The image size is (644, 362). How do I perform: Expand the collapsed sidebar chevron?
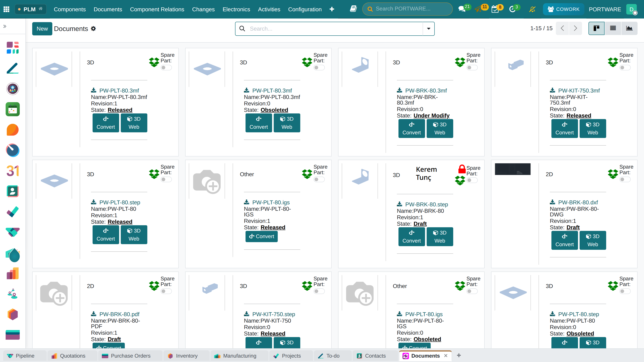click(5, 26)
